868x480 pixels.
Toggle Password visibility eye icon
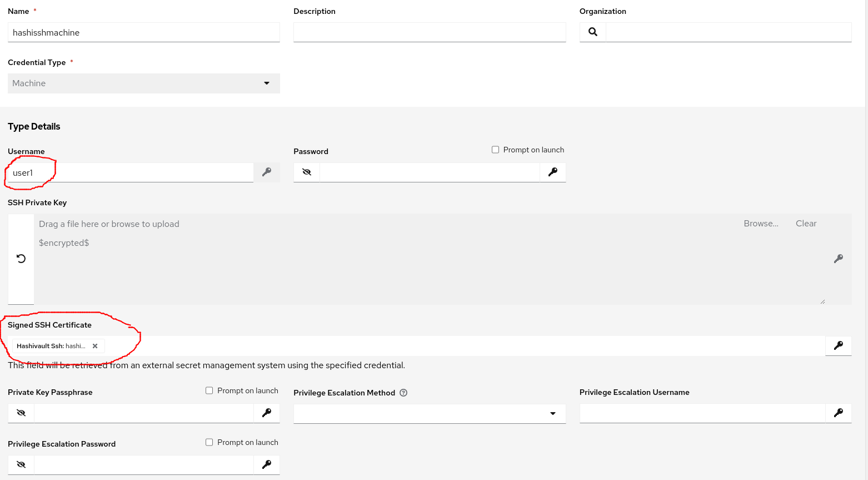[307, 172]
